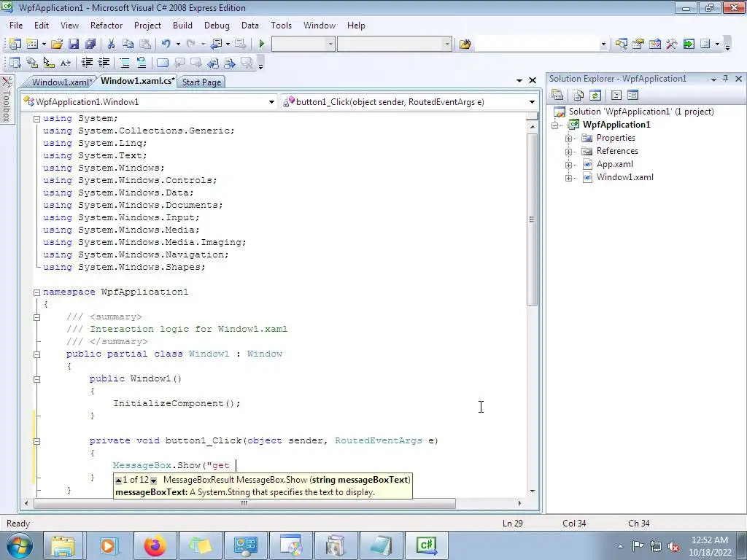Collapse the public partial class Window1 outline
This screenshot has height=560, width=747.
36,354
